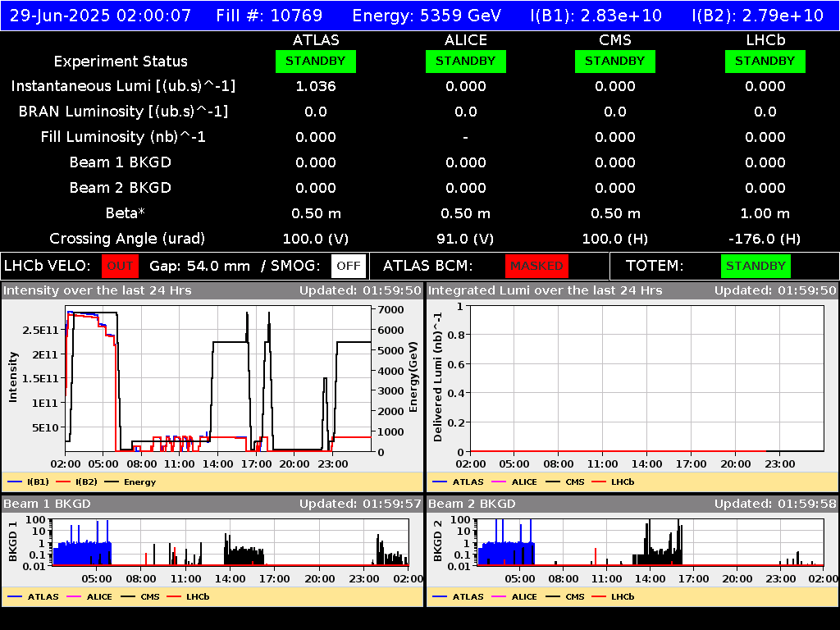
Task: Click the ATLAS BCM MASKED indicator
Action: coord(536,266)
